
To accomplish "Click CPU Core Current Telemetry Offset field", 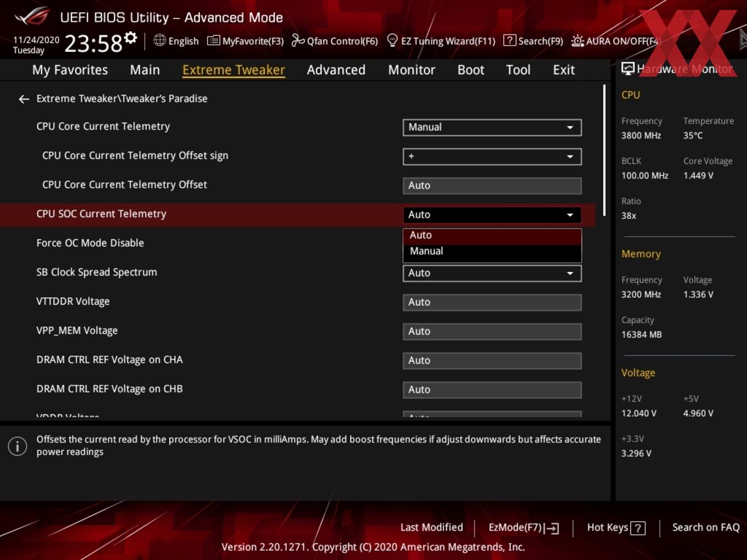I will click(x=492, y=186).
